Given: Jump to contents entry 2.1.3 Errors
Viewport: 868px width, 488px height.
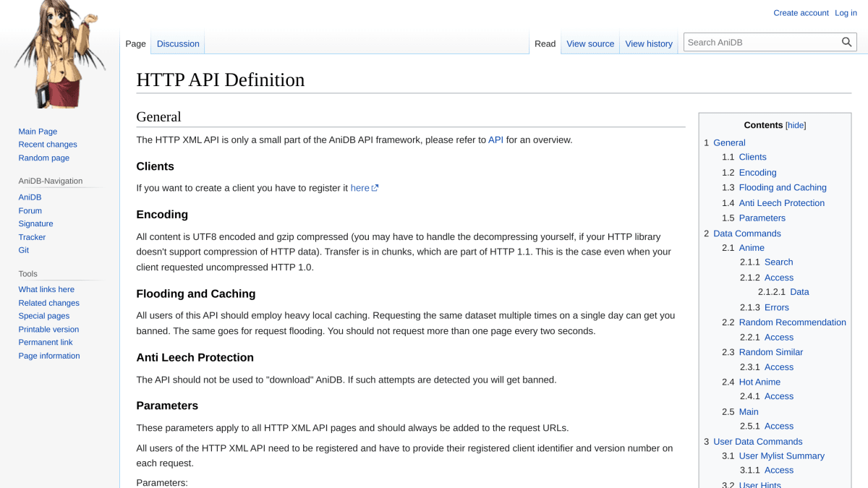Looking at the screenshot, I should [x=765, y=307].
